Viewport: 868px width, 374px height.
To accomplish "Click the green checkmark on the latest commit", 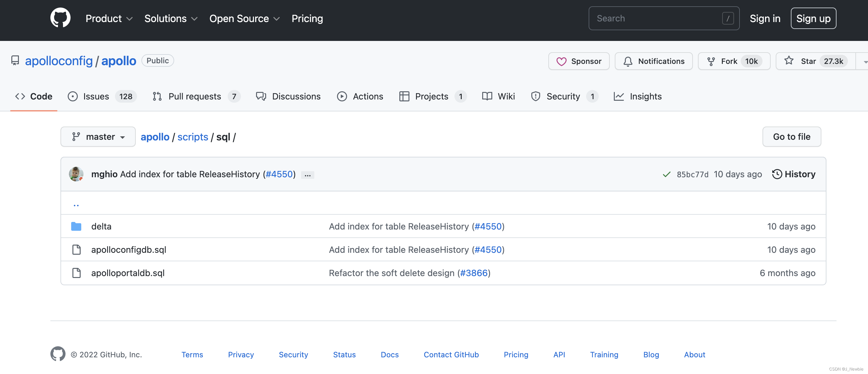I will pos(666,174).
